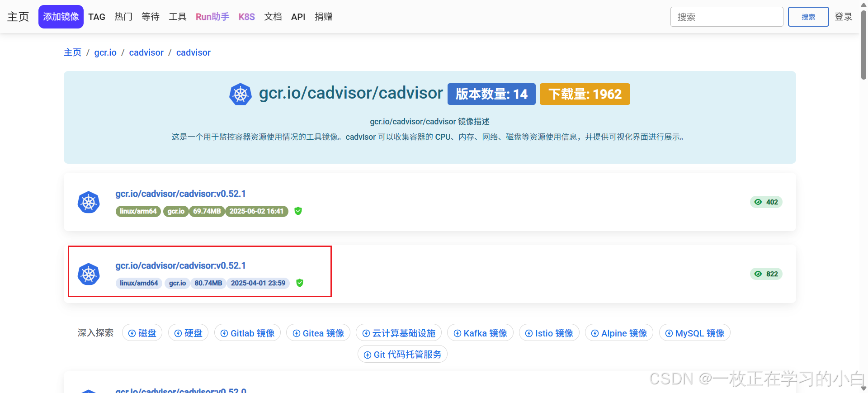Screen dimensions: 868x393
Task: Open the TAG menu item
Action: coord(97,17)
